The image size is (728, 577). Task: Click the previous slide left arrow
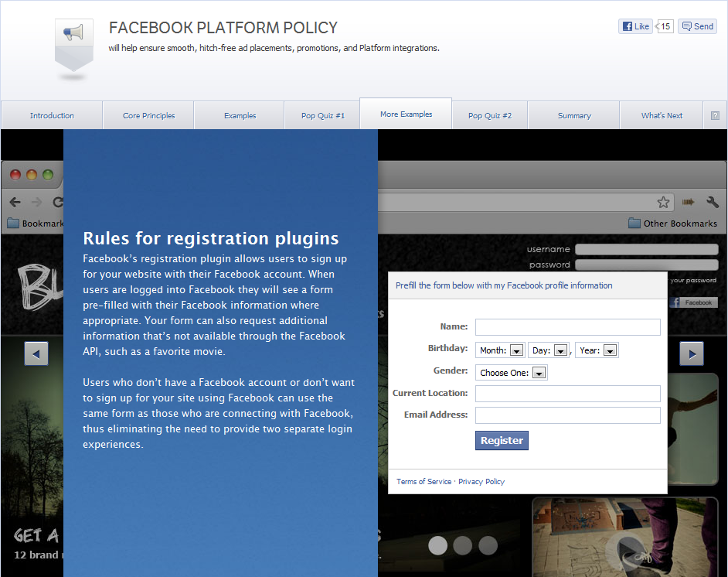[36, 353]
